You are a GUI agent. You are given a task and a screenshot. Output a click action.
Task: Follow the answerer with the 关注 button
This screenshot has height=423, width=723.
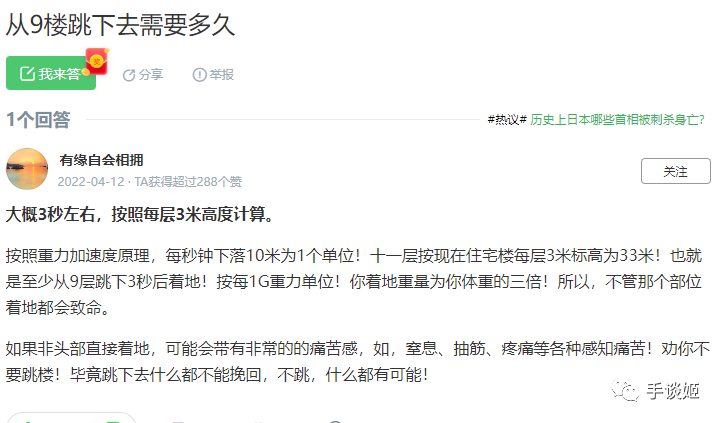676,171
